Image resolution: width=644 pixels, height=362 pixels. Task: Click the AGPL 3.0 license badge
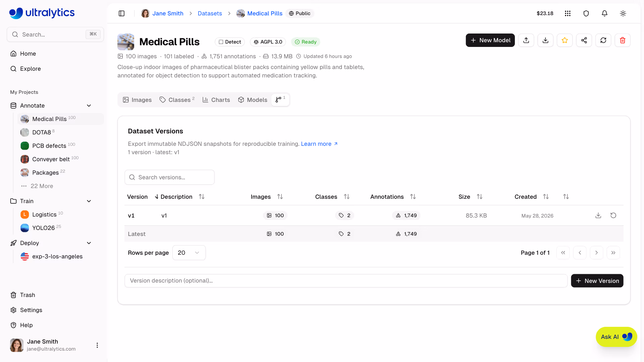tap(268, 42)
